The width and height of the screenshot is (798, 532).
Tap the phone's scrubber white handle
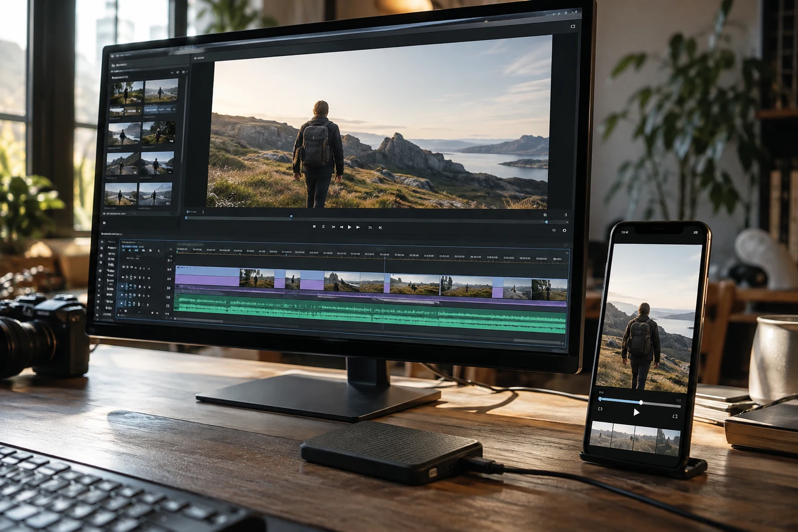[x=641, y=402]
